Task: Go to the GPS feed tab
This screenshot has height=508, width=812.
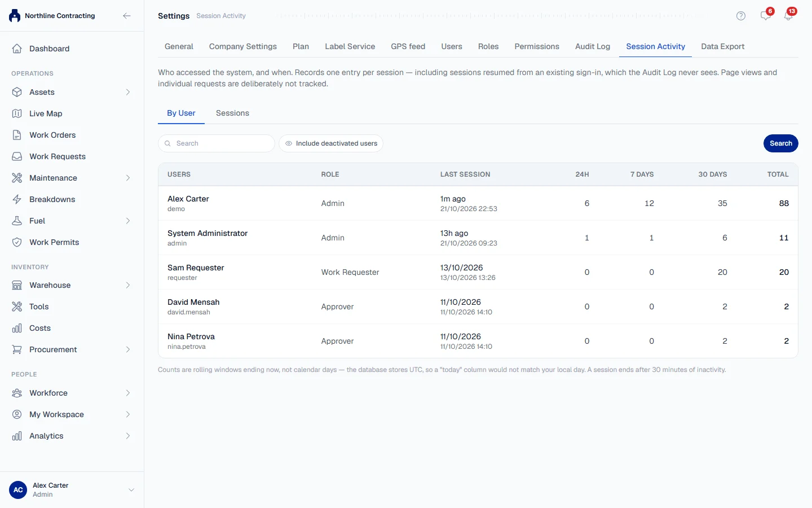Action: [x=408, y=46]
